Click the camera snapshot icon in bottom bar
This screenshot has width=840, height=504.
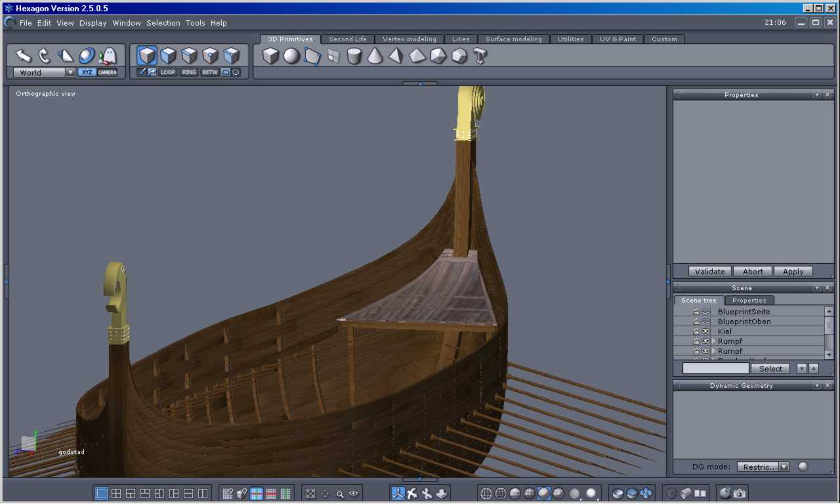click(x=740, y=493)
